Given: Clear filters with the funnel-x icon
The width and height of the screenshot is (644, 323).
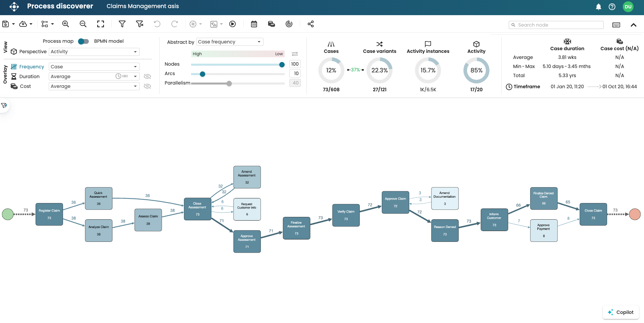Looking at the screenshot, I should [140, 24].
